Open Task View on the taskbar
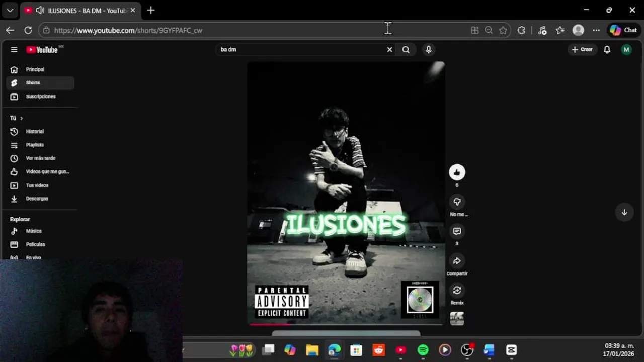 pos(268,350)
